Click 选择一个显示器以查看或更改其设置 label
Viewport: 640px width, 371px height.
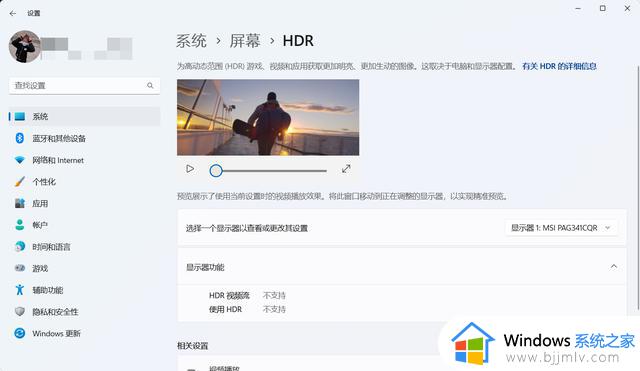pyautogui.click(x=247, y=228)
